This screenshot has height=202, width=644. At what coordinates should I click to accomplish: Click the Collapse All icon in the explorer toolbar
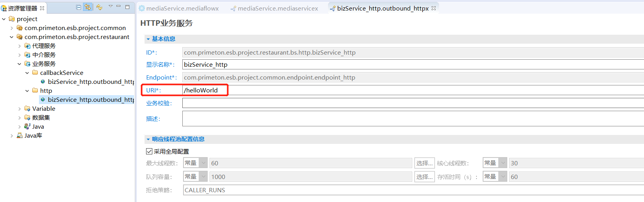(x=79, y=7)
